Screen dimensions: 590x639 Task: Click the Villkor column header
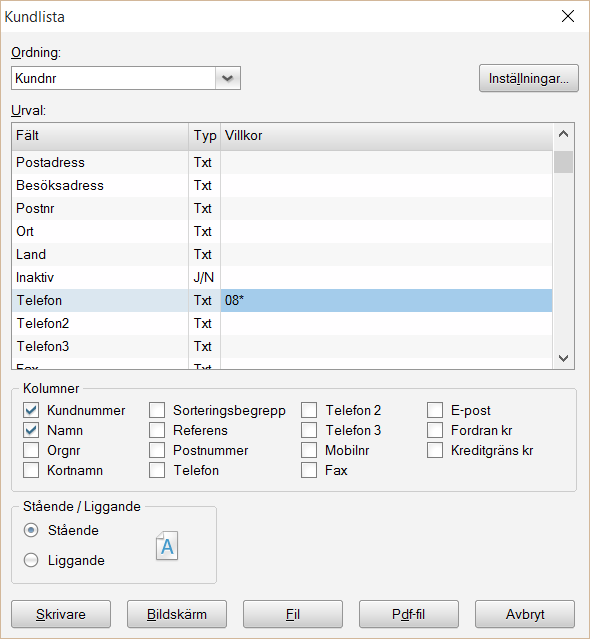tap(386, 136)
